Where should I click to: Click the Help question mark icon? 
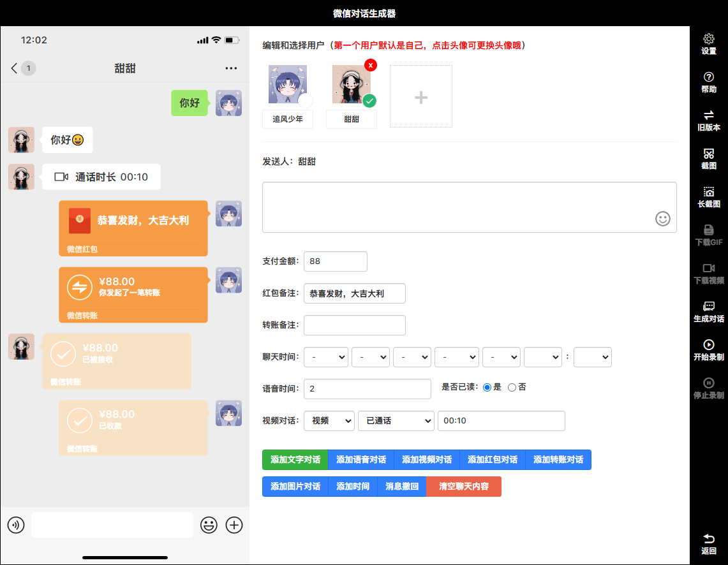[708, 78]
